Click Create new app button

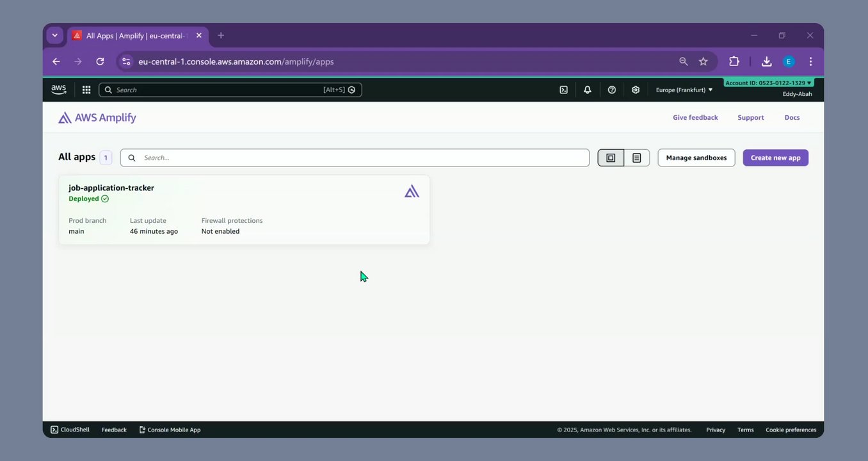(x=776, y=158)
